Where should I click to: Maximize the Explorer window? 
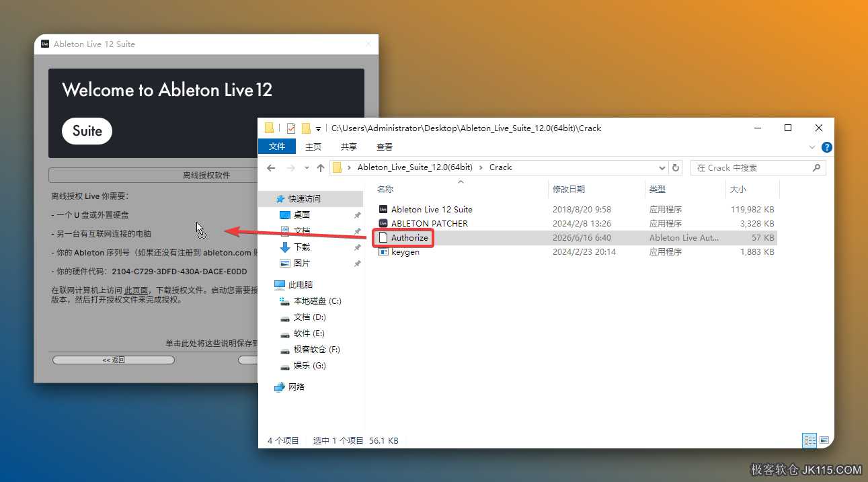(788, 128)
